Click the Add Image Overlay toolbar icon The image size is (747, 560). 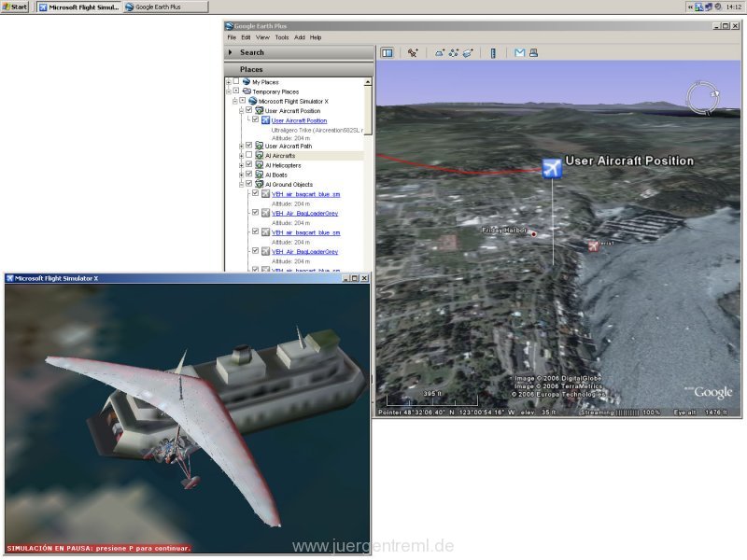pos(468,53)
